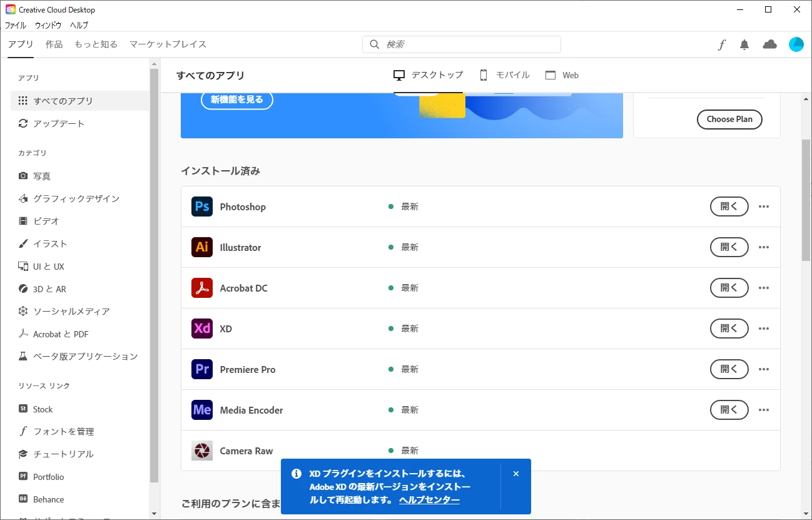Open the fonts icon in header

[x=721, y=44]
